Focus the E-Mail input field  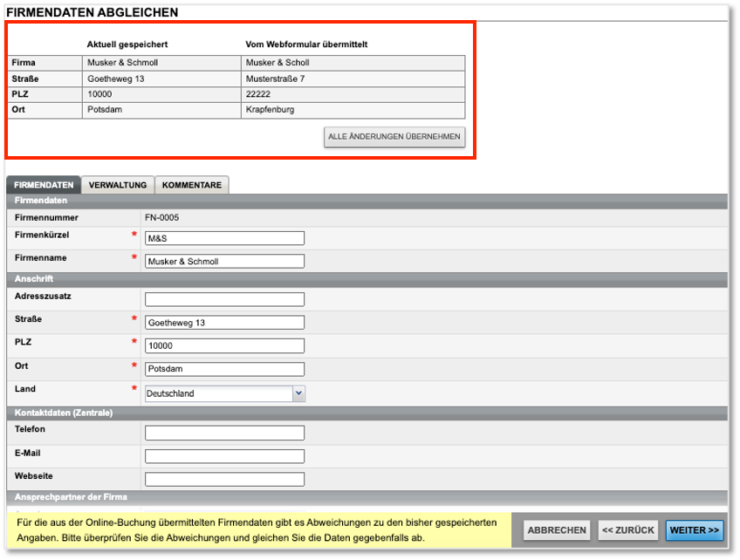coord(224,456)
